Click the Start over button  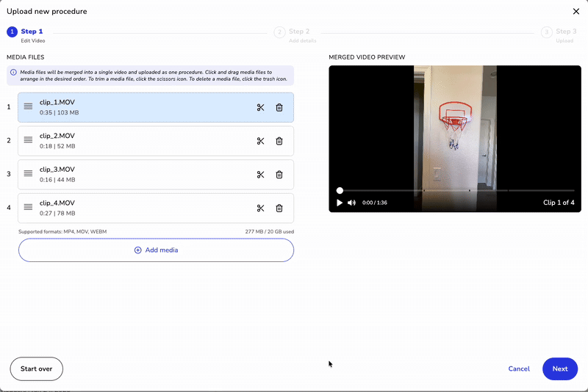point(36,369)
